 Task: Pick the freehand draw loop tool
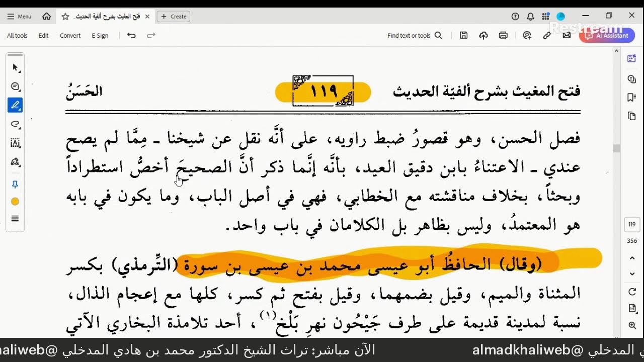coord(15,124)
